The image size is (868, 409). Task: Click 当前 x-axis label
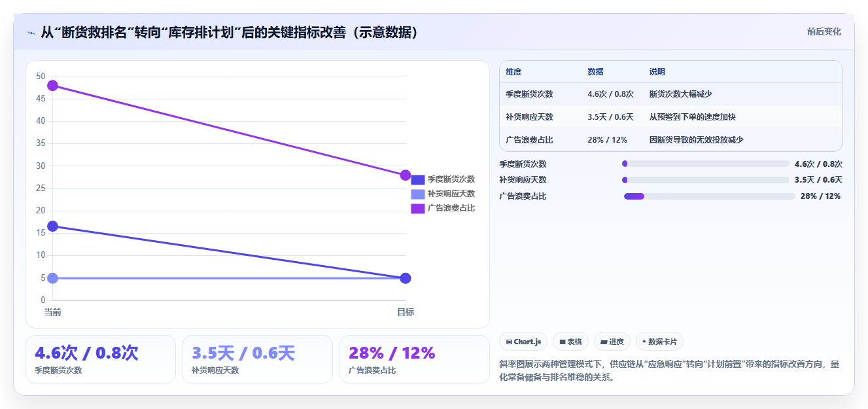click(52, 312)
